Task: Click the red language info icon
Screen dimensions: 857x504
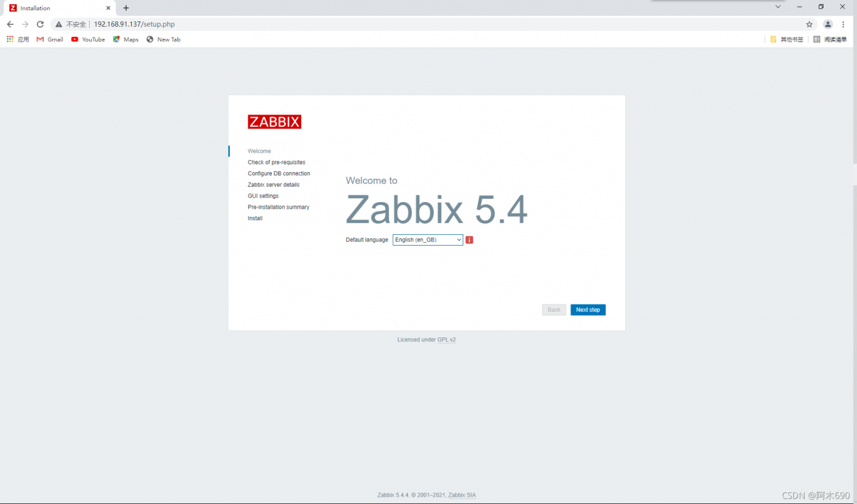Action: point(469,240)
